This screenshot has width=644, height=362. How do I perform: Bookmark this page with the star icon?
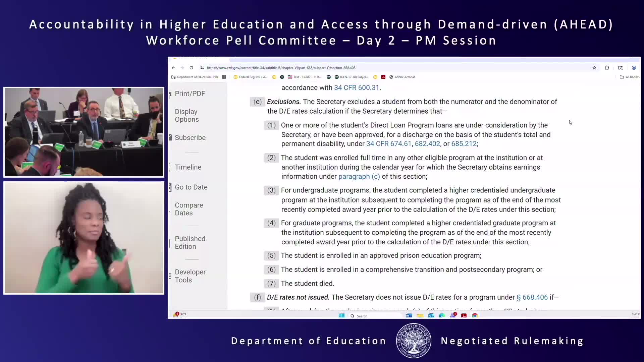(x=594, y=68)
